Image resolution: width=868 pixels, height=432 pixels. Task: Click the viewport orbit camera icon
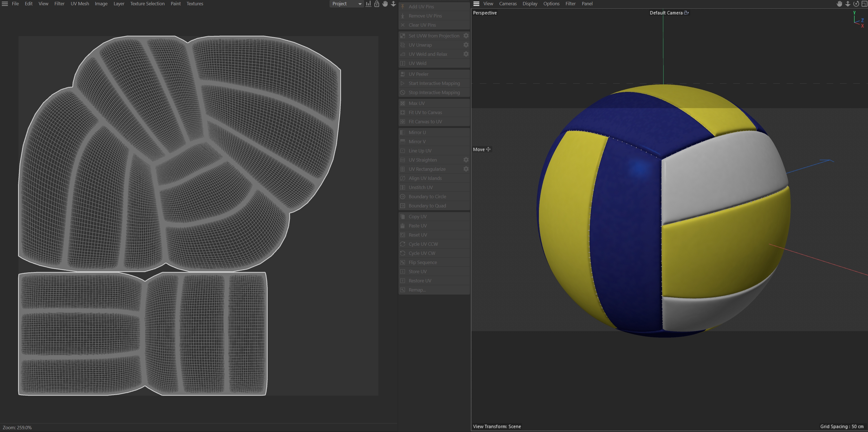(856, 4)
